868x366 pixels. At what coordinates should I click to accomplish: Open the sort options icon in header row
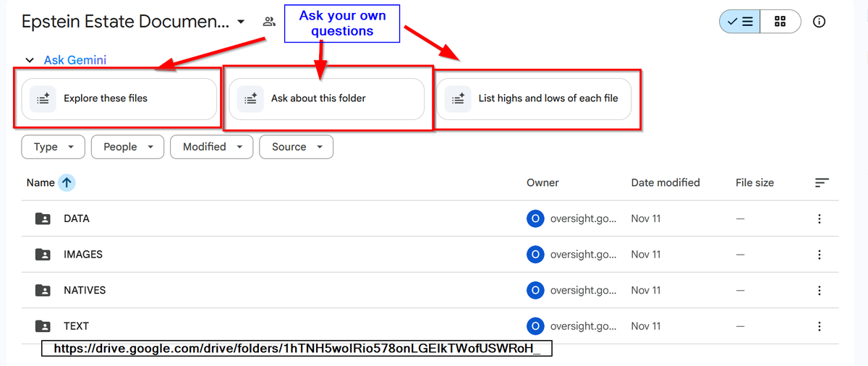822,183
